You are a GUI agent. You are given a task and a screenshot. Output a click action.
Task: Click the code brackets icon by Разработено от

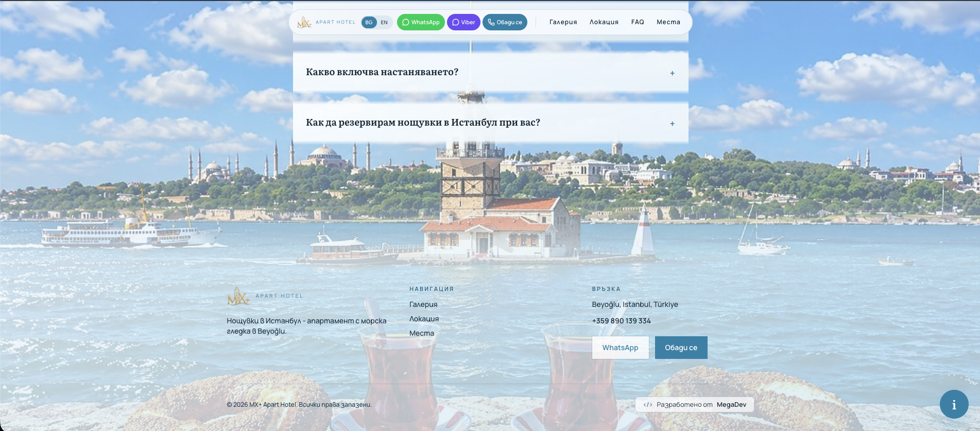648,405
